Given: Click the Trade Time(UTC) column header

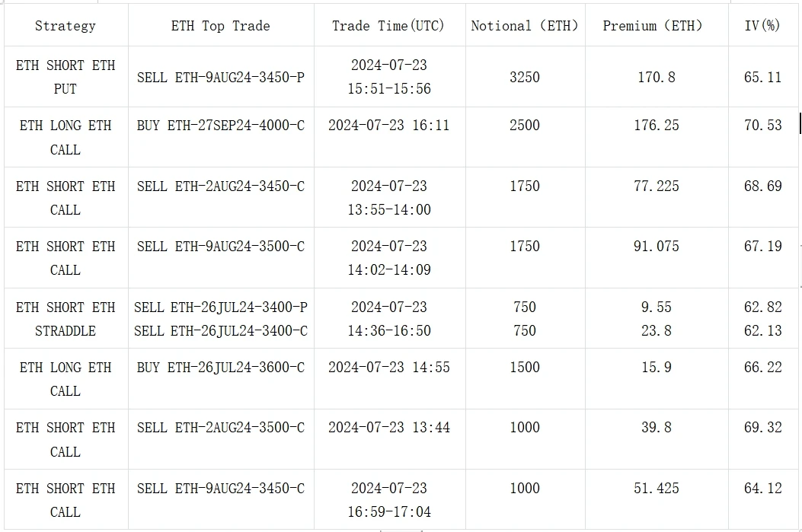Looking at the screenshot, I should click(388, 26).
